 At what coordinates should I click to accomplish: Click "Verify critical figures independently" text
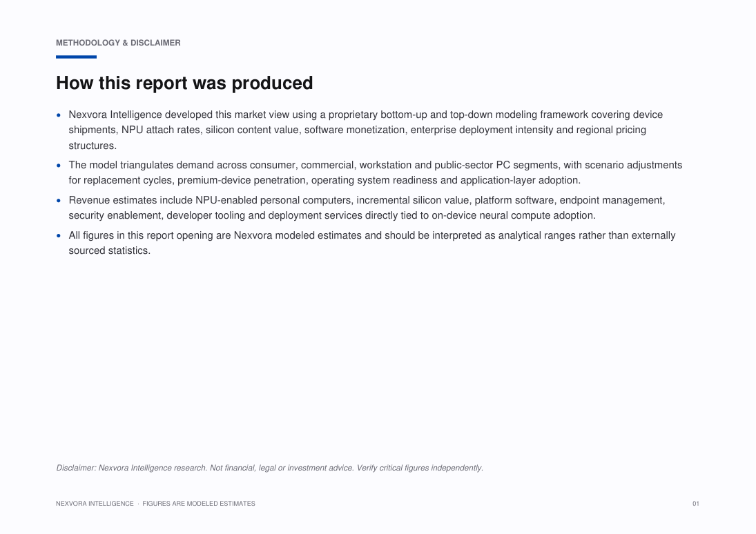click(419, 468)
